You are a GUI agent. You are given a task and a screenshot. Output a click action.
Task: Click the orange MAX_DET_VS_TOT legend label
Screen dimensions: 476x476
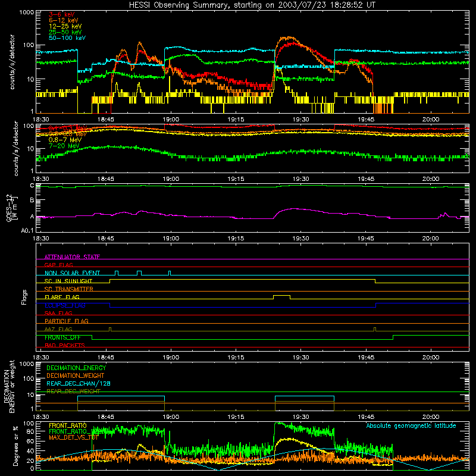pos(73,438)
